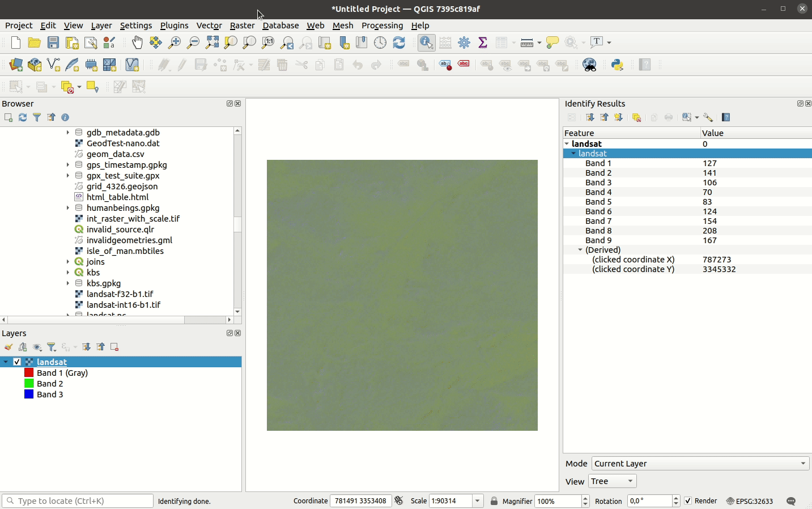Open the Processing Toolbox gear icon
The height and width of the screenshot is (509, 812).
(x=464, y=43)
